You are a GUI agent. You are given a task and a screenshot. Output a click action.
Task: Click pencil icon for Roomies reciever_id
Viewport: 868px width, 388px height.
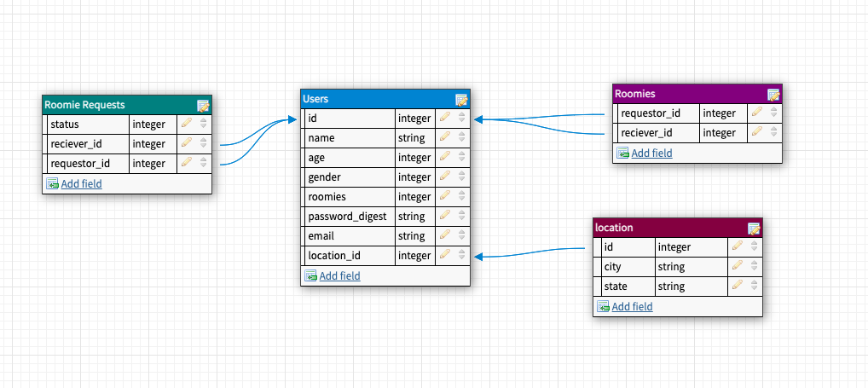click(757, 131)
